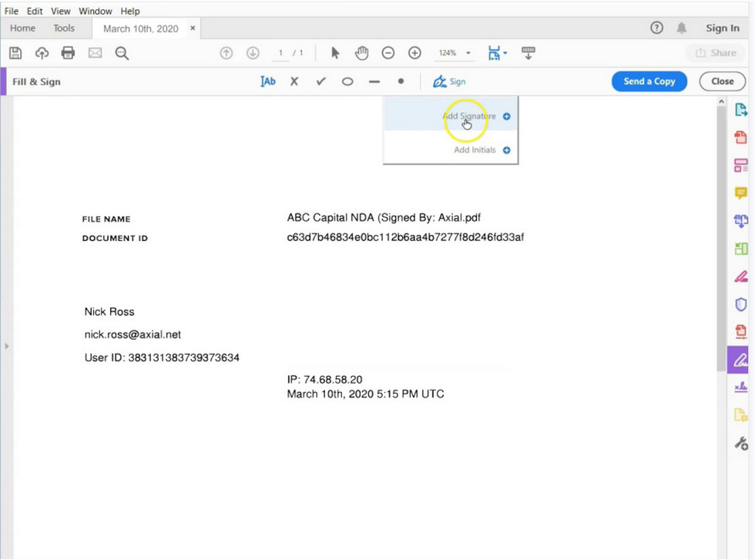755x560 pixels.
Task: Select the Hand tool in the toolbar
Action: click(x=361, y=52)
